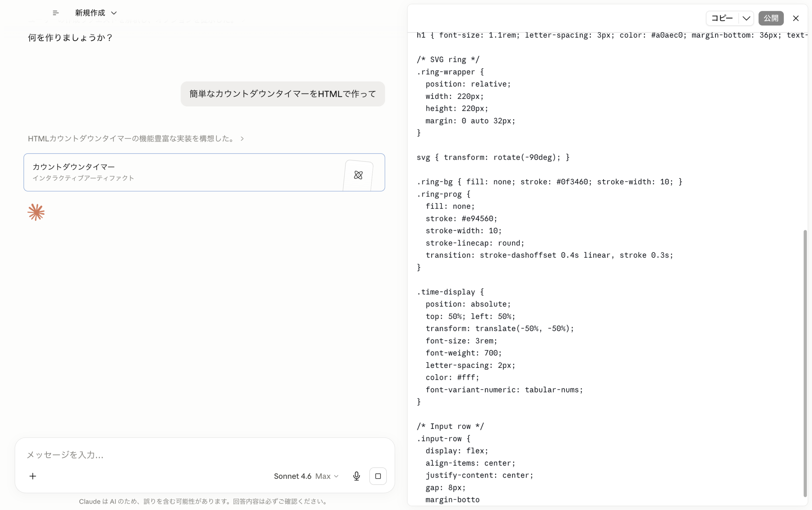Click the ".time-display {" code line
Viewport: 812px width, 510px height.
450,292
